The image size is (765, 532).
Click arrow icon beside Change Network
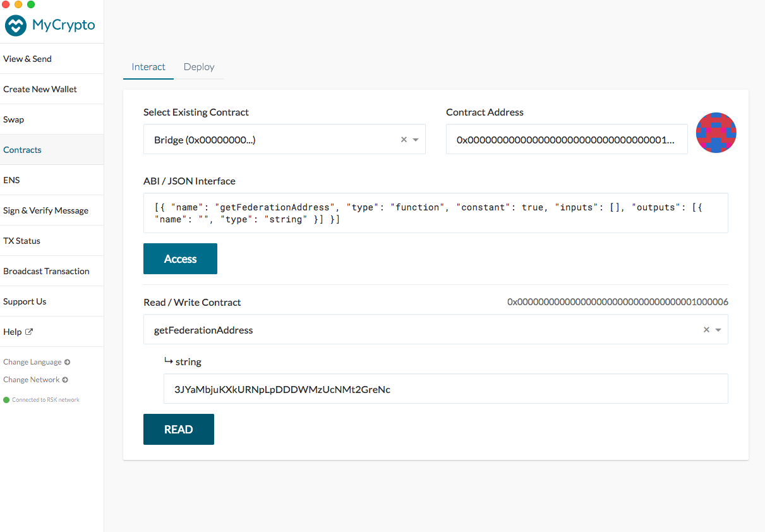65,380
